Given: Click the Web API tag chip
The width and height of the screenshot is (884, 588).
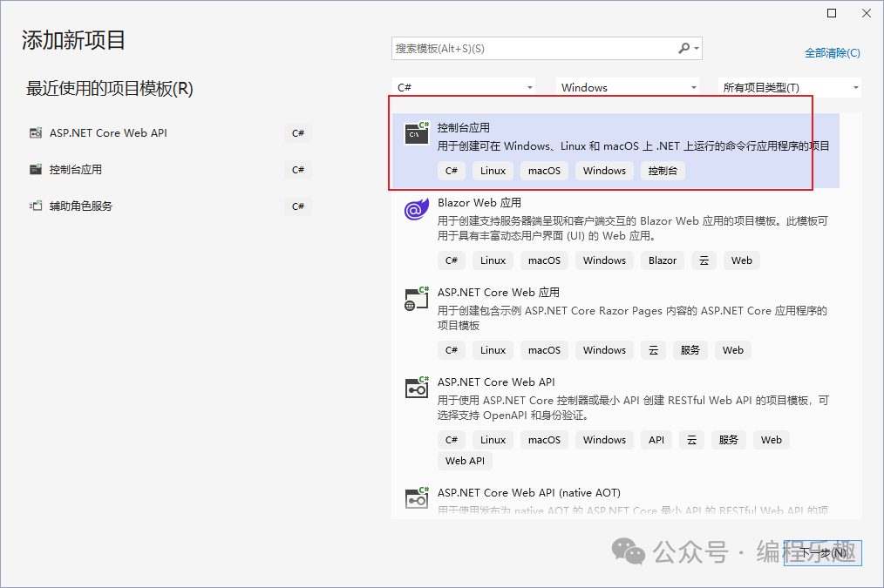Looking at the screenshot, I should pos(465,460).
